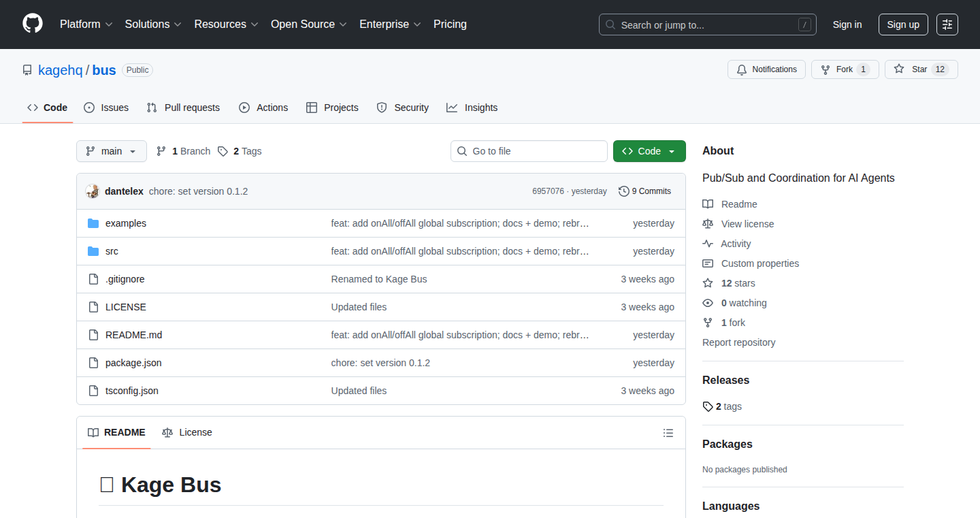Screen dimensions: 980x518
Task: Open the green Code dropdown button
Action: point(649,151)
